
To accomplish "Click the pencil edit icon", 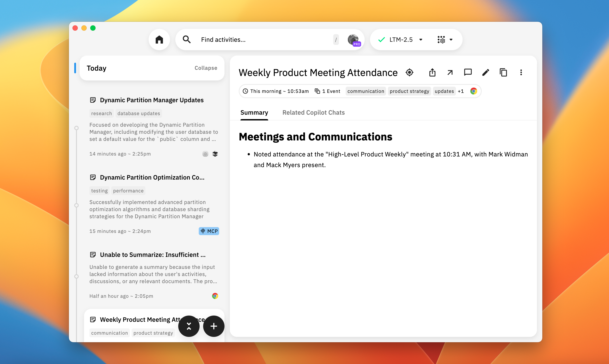I will (x=486, y=73).
